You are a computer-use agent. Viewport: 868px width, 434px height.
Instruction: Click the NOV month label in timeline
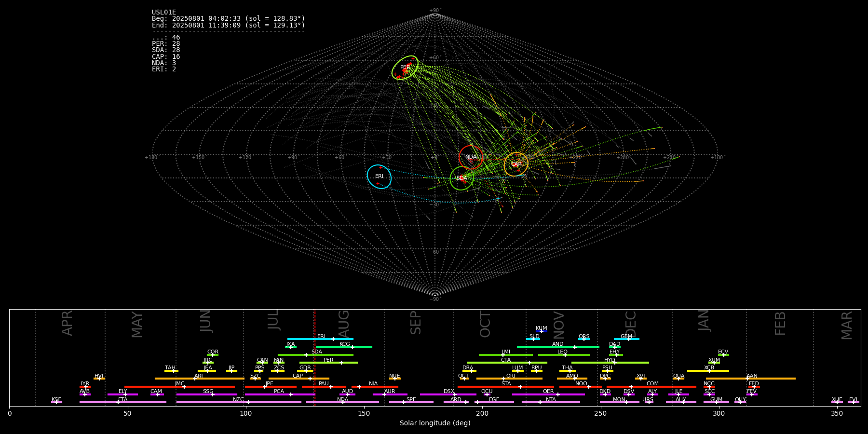[x=558, y=325]
